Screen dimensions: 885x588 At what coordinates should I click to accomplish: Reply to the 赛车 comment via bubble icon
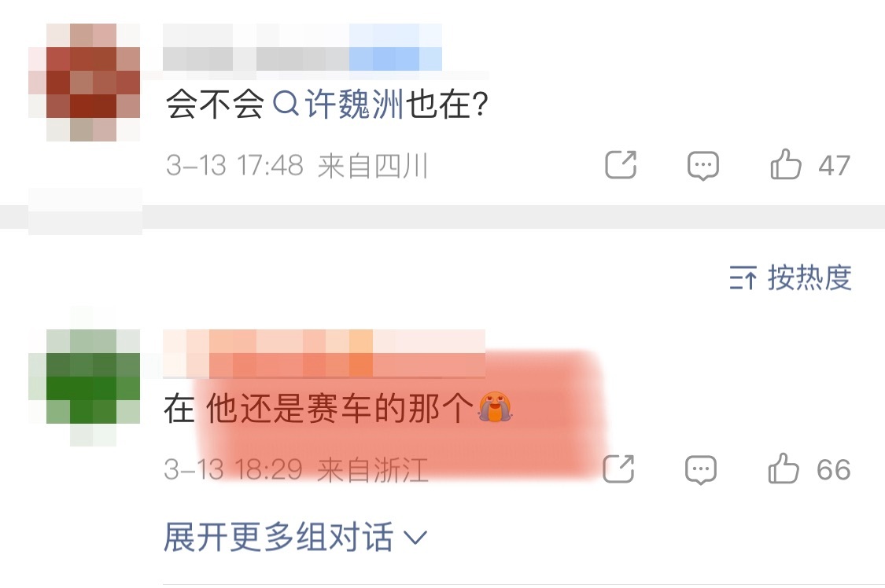700,469
